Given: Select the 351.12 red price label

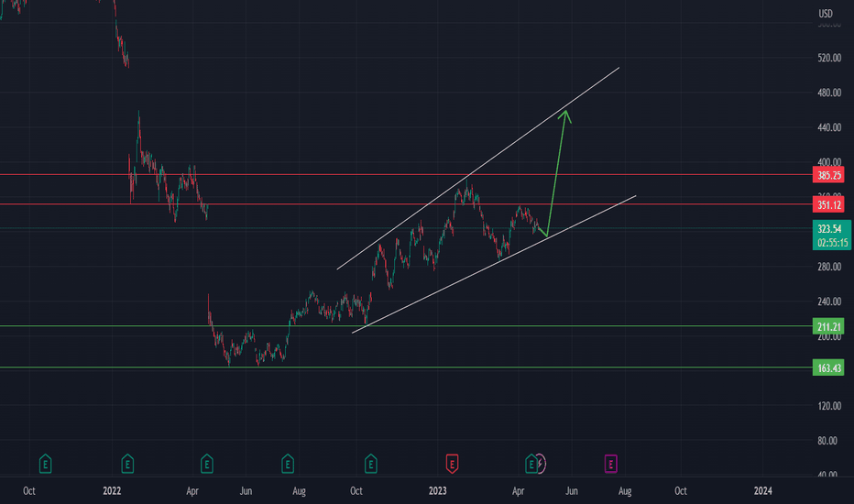Looking at the screenshot, I should 828,205.
